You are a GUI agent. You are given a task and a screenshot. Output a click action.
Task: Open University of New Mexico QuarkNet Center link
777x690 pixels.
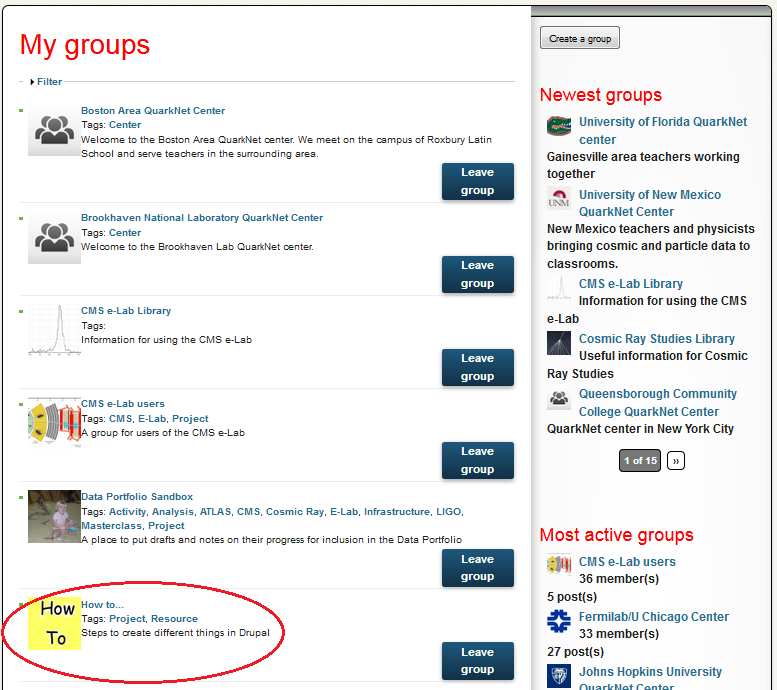pos(650,203)
